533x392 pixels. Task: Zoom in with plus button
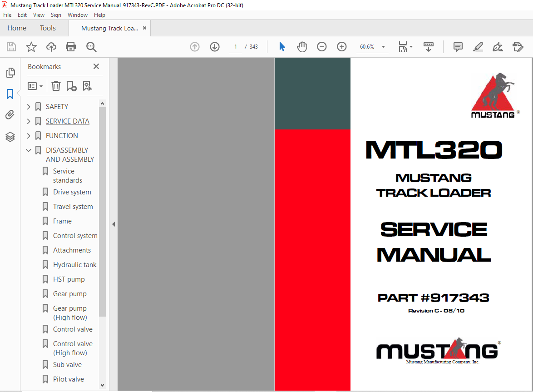(341, 47)
